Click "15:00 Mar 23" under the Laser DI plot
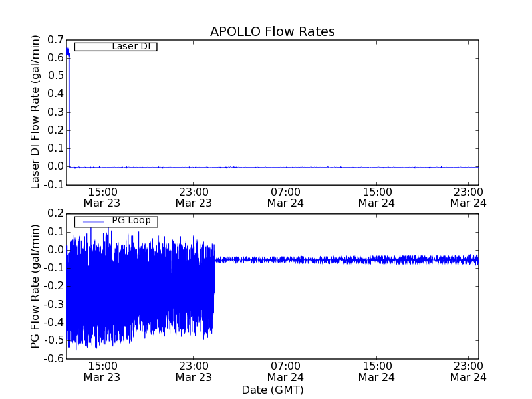The height and width of the screenshot is (399, 532). click(x=102, y=198)
